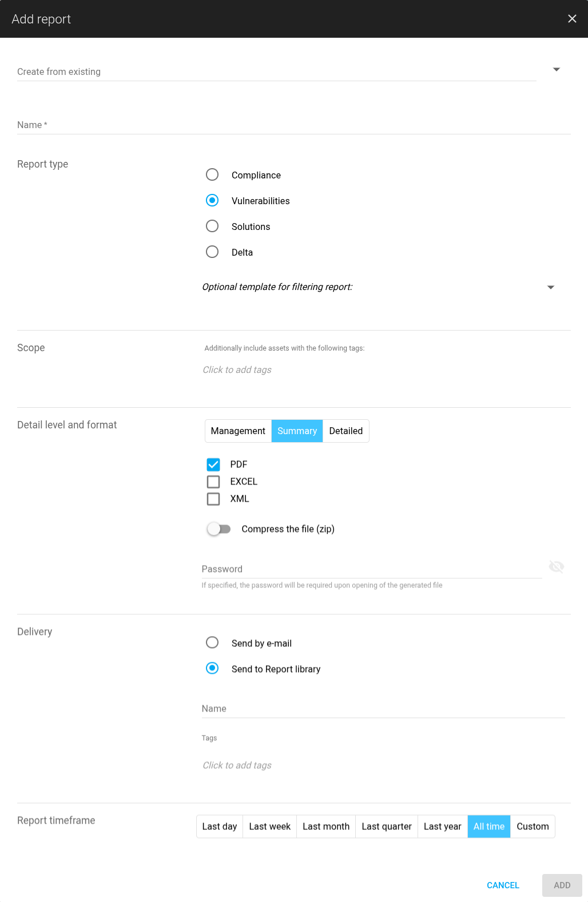The image size is (588, 902).
Task: Click the ADD button
Action: pyautogui.click(x=561, y=885)
